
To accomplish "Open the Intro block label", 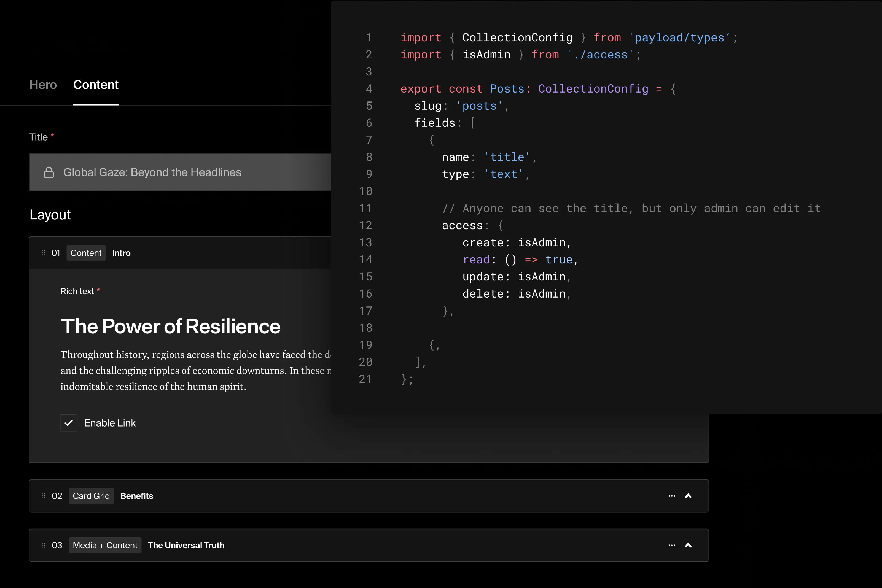I will (x=122, y=253).
